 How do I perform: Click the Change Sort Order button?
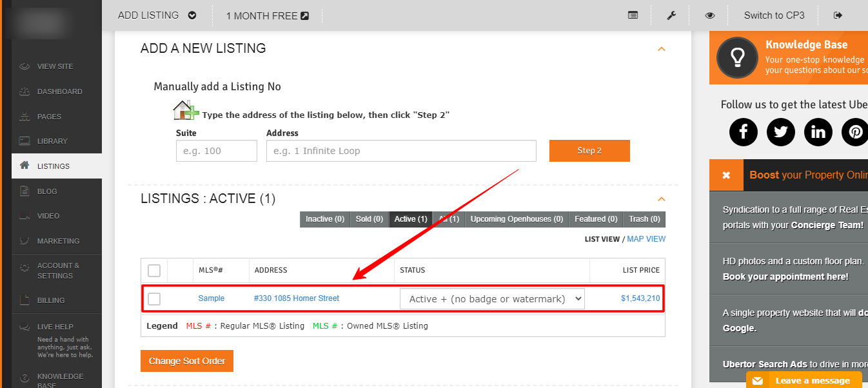tap(187, 361)
